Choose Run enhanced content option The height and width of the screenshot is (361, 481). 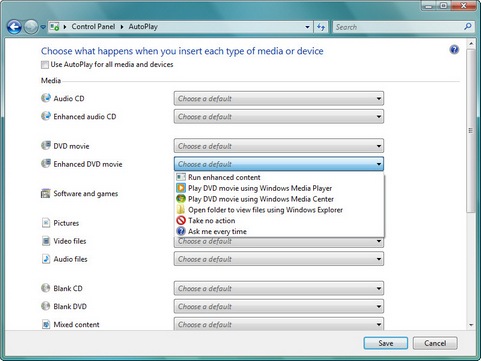click(279, 177)
